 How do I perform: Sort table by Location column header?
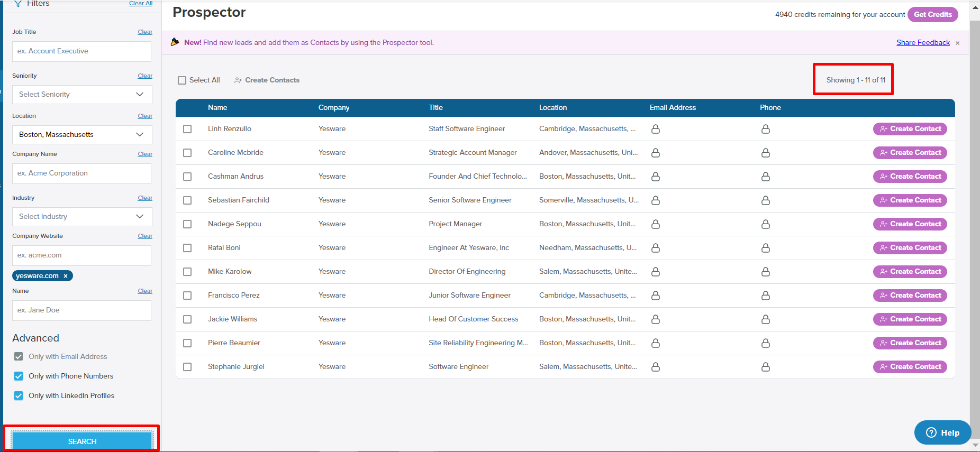553,107
